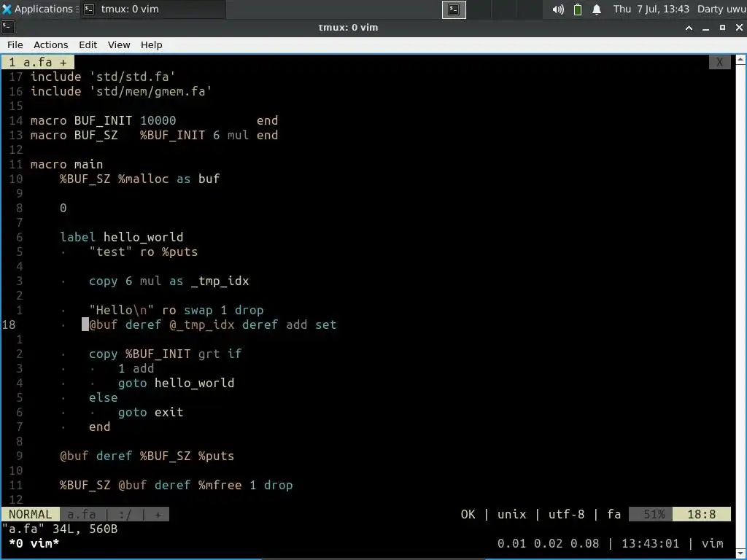Click '%malloc' in the code
747x560 pixels.
[x=144, y=179]
